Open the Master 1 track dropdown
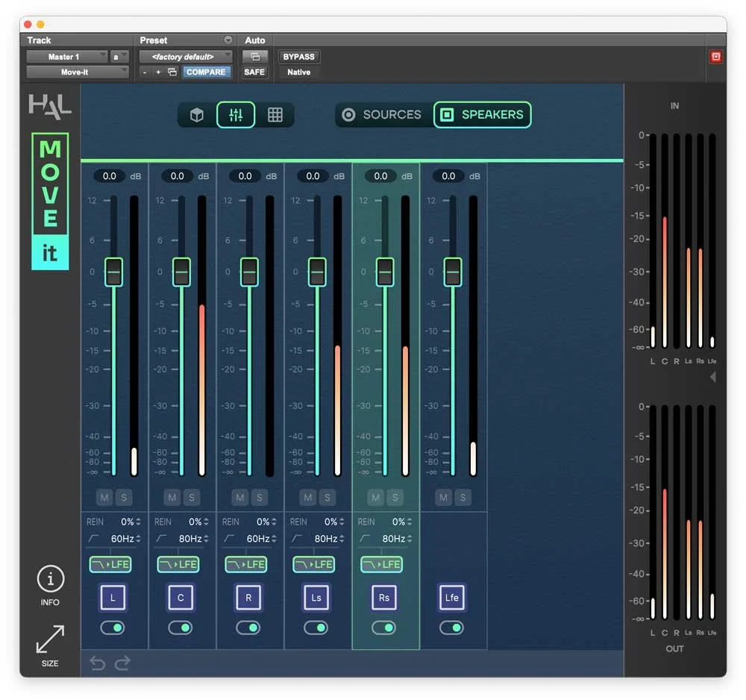The width and height of the screenshot is (746, 700). [x=67, y=57]
